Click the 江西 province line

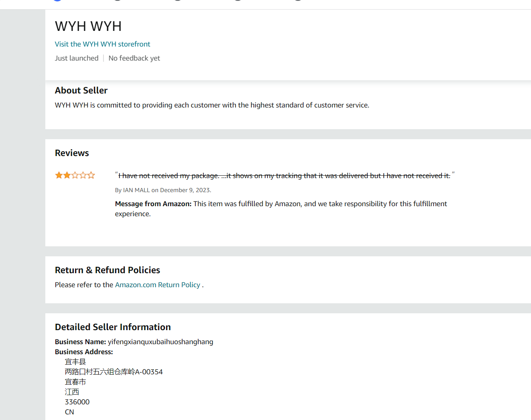click(x=72, y=392)
